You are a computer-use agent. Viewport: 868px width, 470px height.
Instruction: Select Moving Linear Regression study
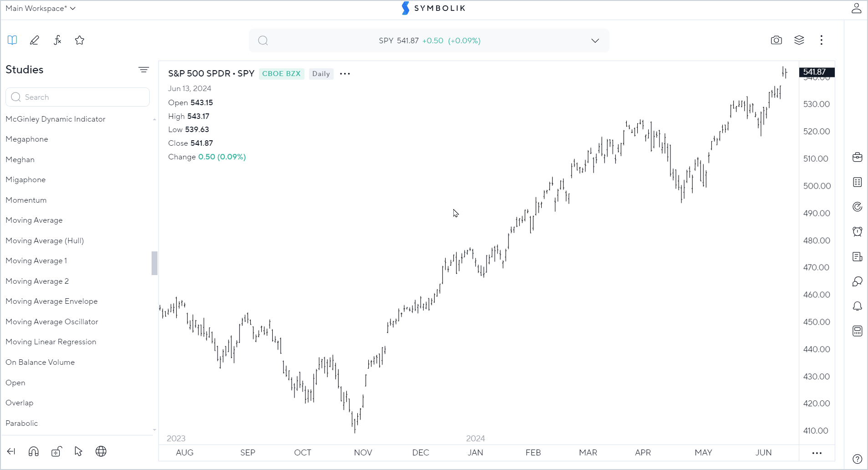tap(51, 342)
